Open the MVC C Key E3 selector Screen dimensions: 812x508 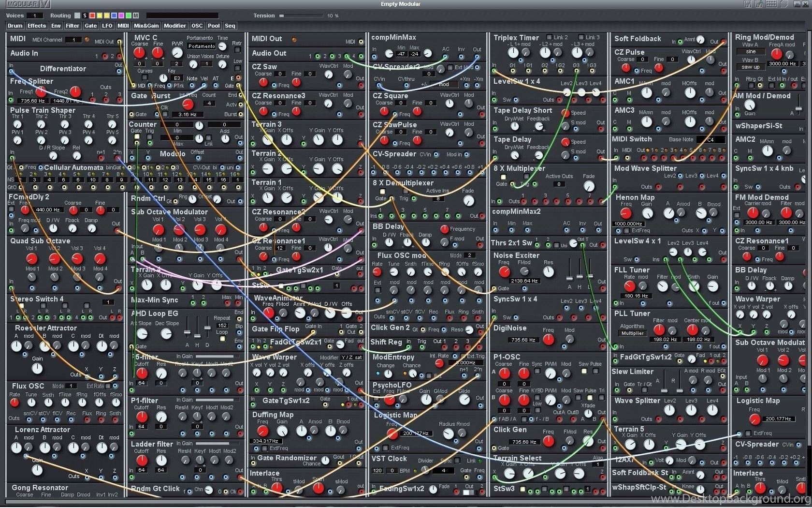(x=176, y=78)
